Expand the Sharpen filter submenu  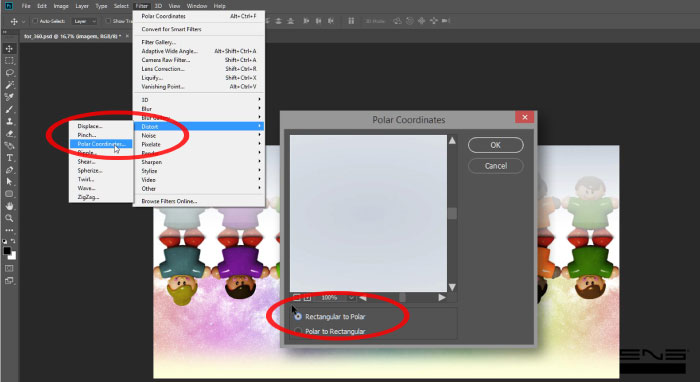[199, 162]
